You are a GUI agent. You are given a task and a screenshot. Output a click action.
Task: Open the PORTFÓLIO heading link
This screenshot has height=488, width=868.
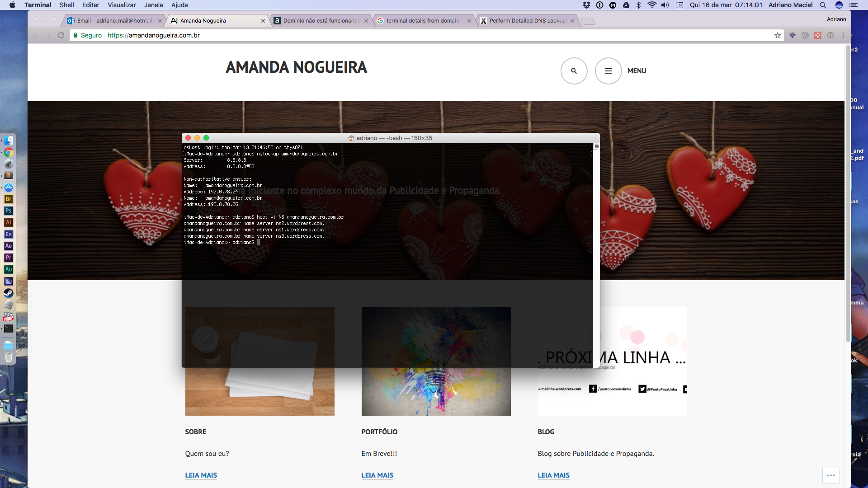380,432
